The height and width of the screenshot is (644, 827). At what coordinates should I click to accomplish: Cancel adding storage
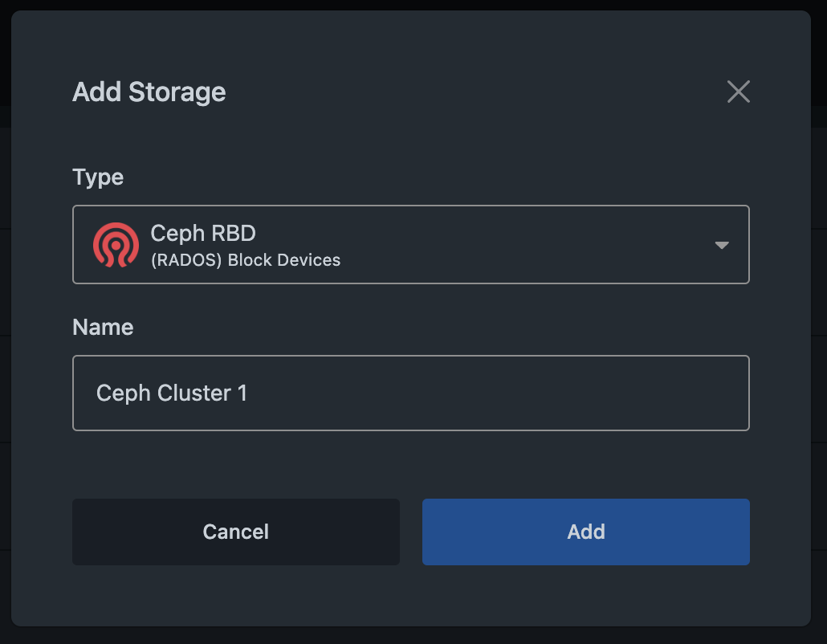click(x=236, y=532)
